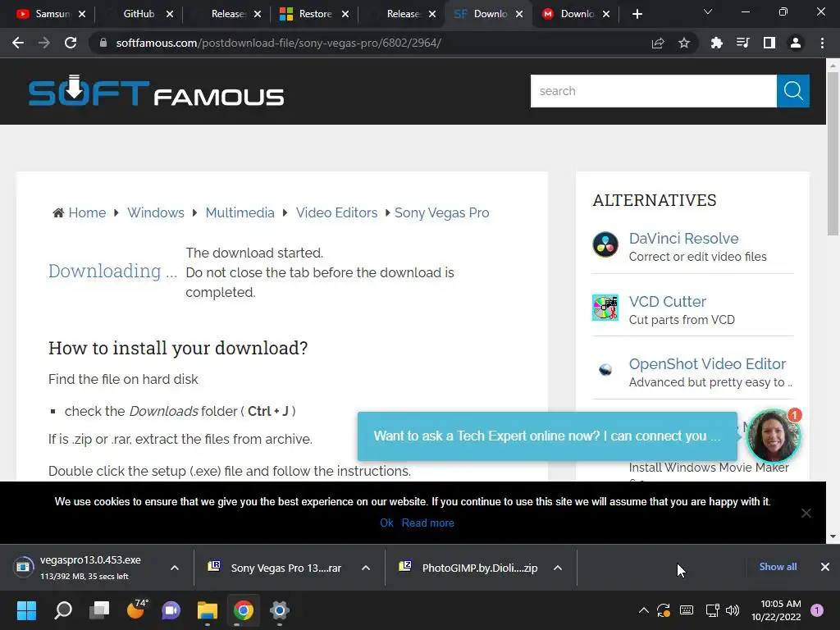The image size is (840, 630).
Task: Open the tech expert chat avatar
Action: click(x=774, y=436)
